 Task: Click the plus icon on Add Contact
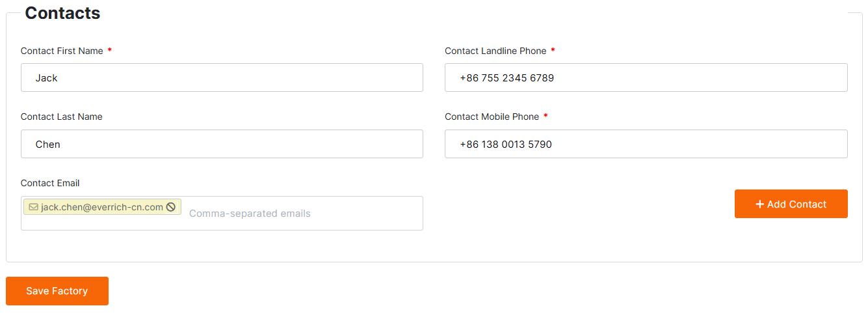(x=759, y=204)
